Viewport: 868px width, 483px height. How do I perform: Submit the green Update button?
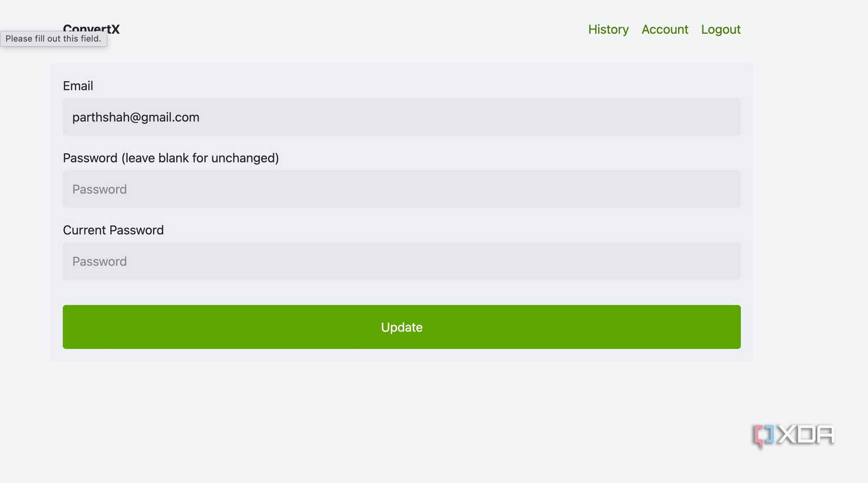coord(401,327)
